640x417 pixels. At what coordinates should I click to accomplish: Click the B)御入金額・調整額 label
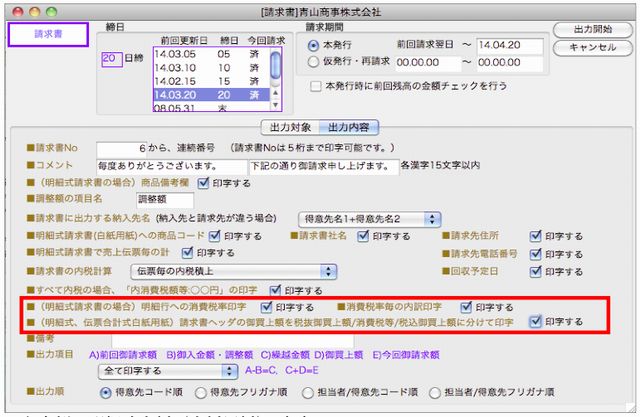point(210,355)
